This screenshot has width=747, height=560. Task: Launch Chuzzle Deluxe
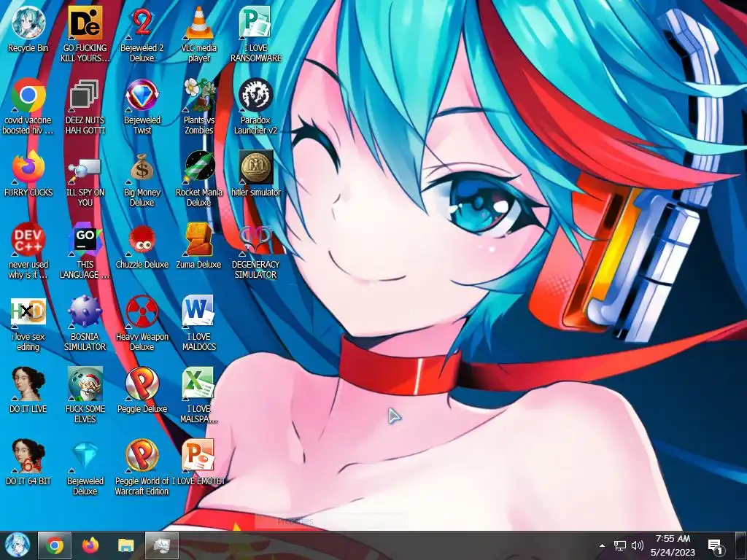pyautogui.click(x=142, y=246)
